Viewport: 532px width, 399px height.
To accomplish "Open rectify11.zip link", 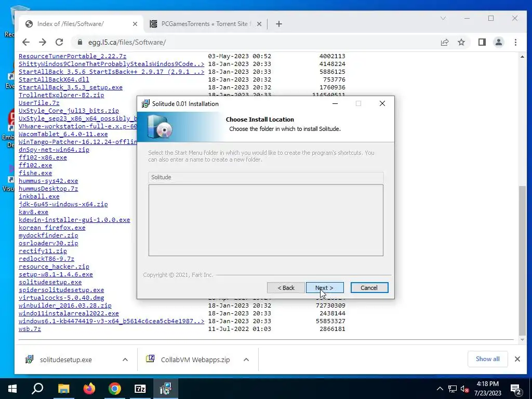I will (x=43, y=251).
